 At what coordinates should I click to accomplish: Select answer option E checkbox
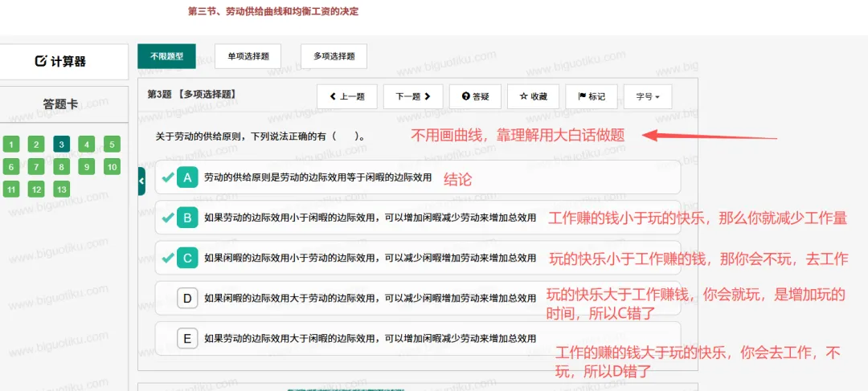pos(187,339)
